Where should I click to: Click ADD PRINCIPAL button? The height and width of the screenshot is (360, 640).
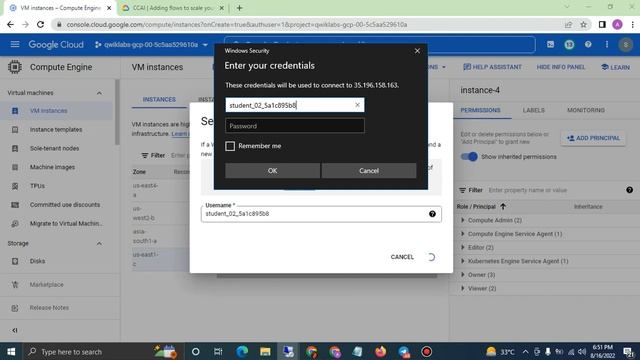coord(593,138)
